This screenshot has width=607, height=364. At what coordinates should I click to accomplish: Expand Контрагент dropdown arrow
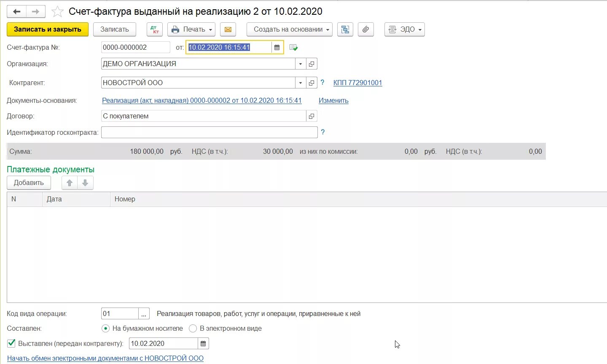pyautogui.click(x=301, y=83)
